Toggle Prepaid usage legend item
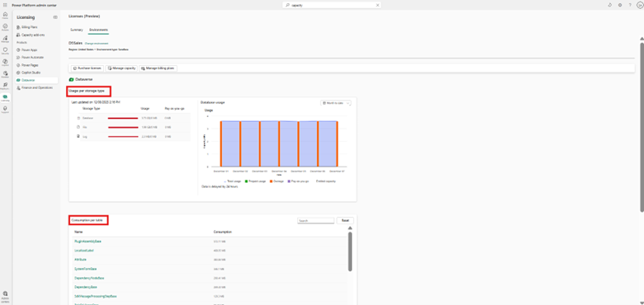Viewport: 644px width, 305px height. point(254,181)
